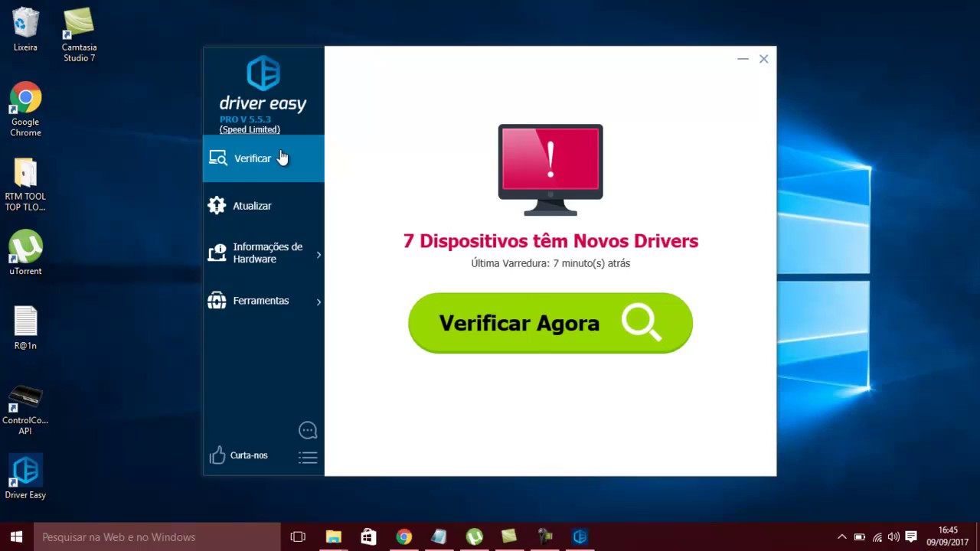The height and width of the screenshot is (551, 980).
Task: Open the Microsoft Store taskbar icon
Action: pyautogui.click(x=368, y=536)
